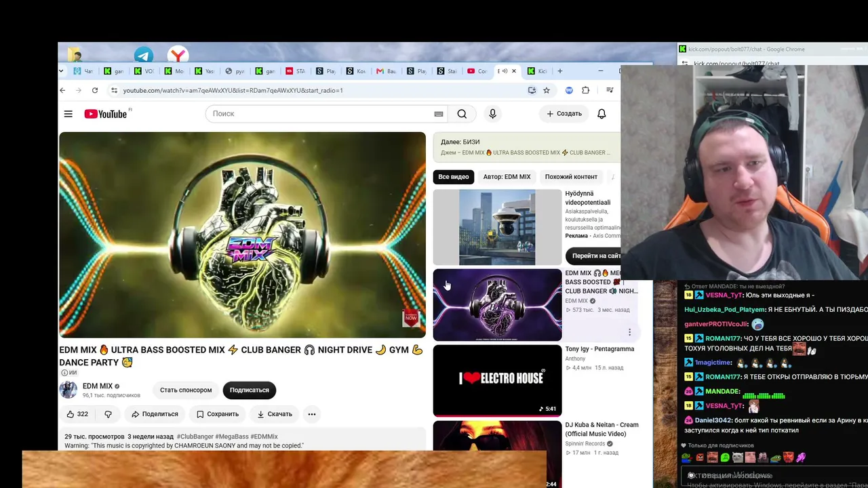Open the EDM MIX channel avatar
This screenshot has width=868, height=488.
[68, 390]
